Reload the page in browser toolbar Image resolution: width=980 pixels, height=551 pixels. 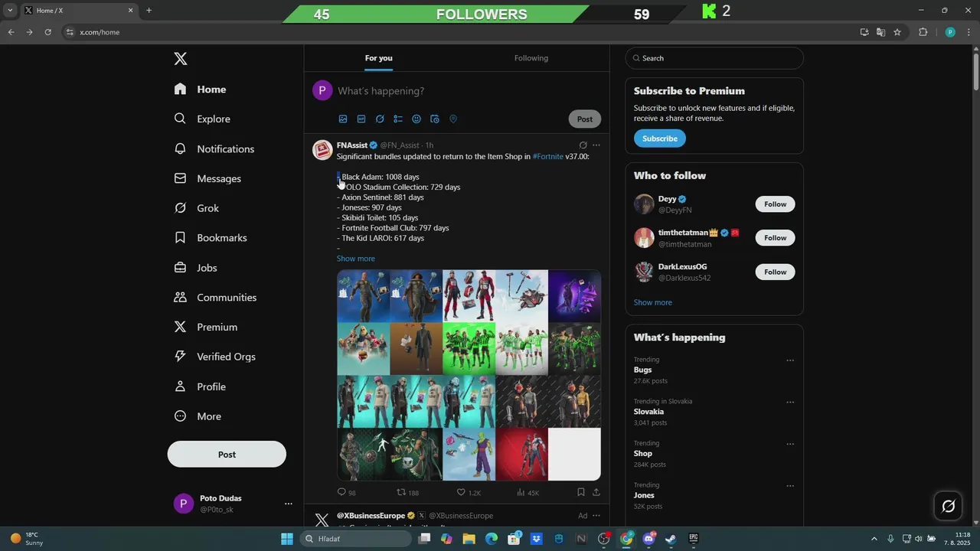pyautogui.click(x=47, y=32)
